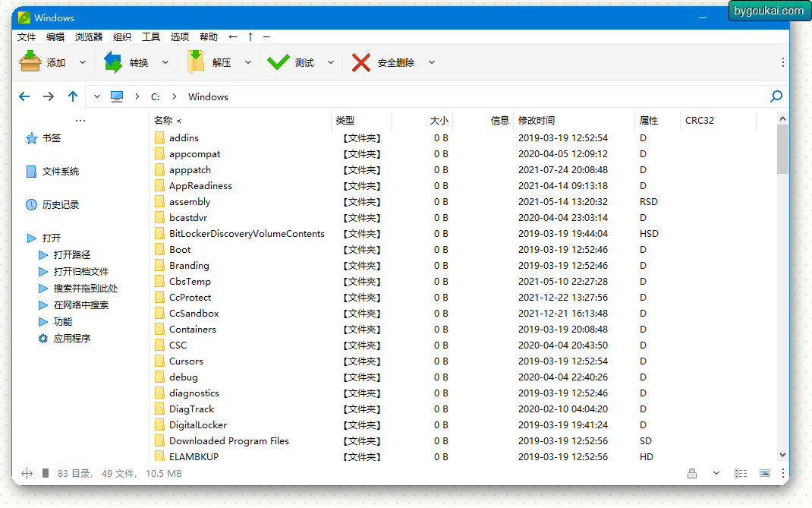812x508 pixels.
Task: Open the 工具 menu
Action: (151, 36)
